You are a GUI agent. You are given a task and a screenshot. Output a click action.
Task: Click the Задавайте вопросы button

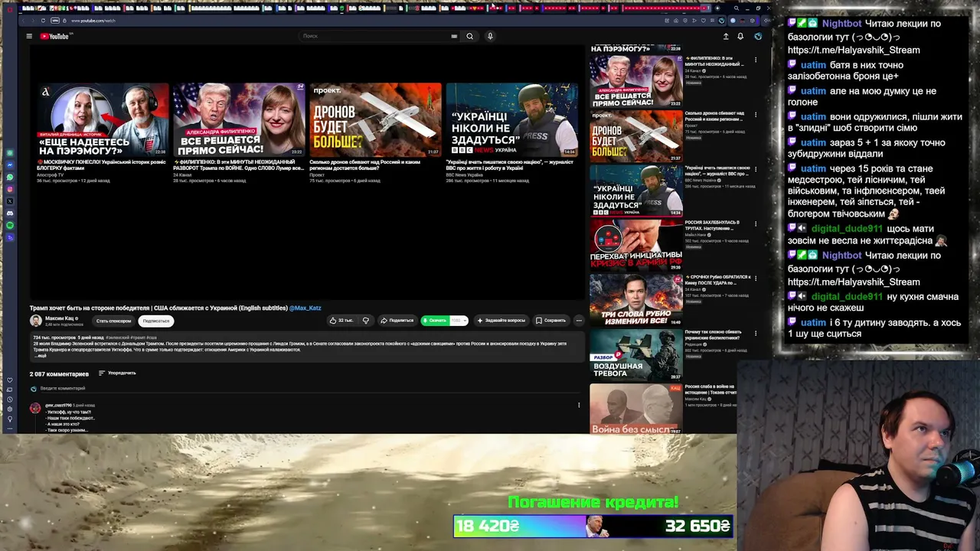point(501,321)
